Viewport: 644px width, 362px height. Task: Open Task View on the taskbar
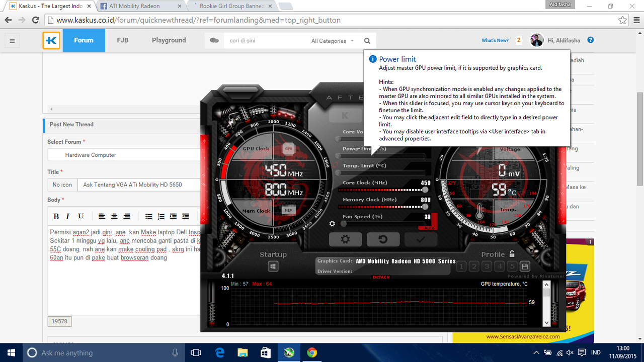click(x=197, y=352)
